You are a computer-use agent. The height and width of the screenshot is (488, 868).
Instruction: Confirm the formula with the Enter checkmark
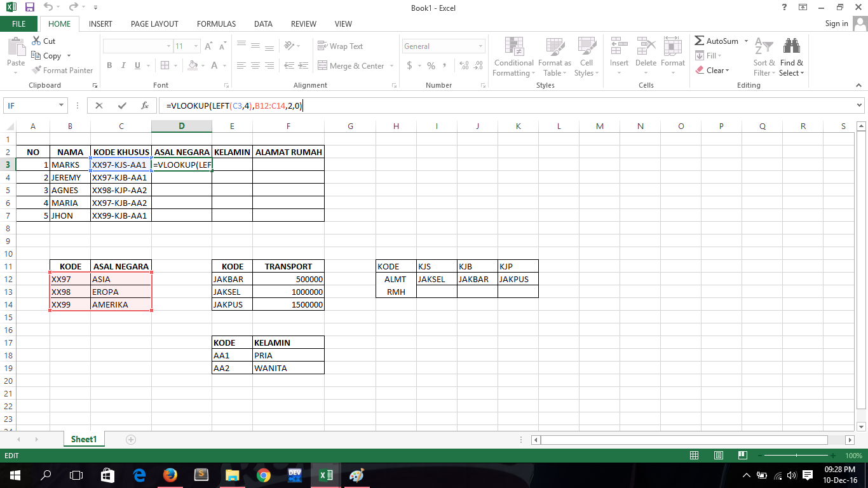(123, 105)
